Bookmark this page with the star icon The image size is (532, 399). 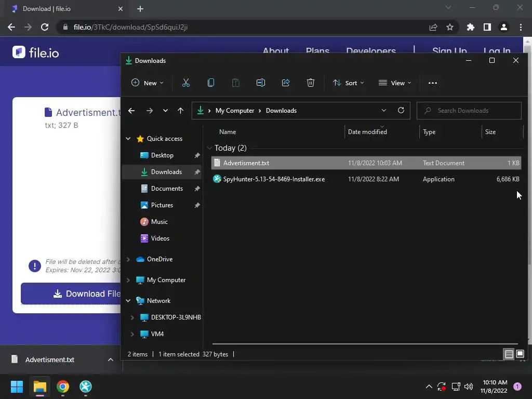pyautogui.click(x=450, y=27)
